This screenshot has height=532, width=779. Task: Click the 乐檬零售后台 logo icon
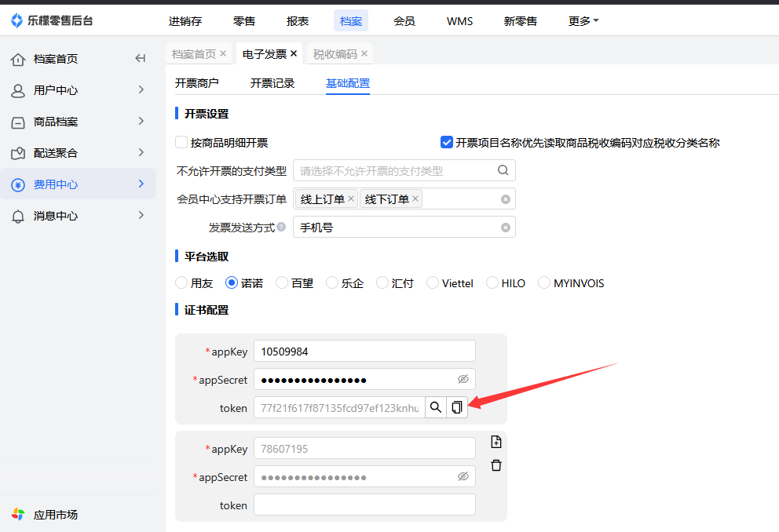(17, 20)
